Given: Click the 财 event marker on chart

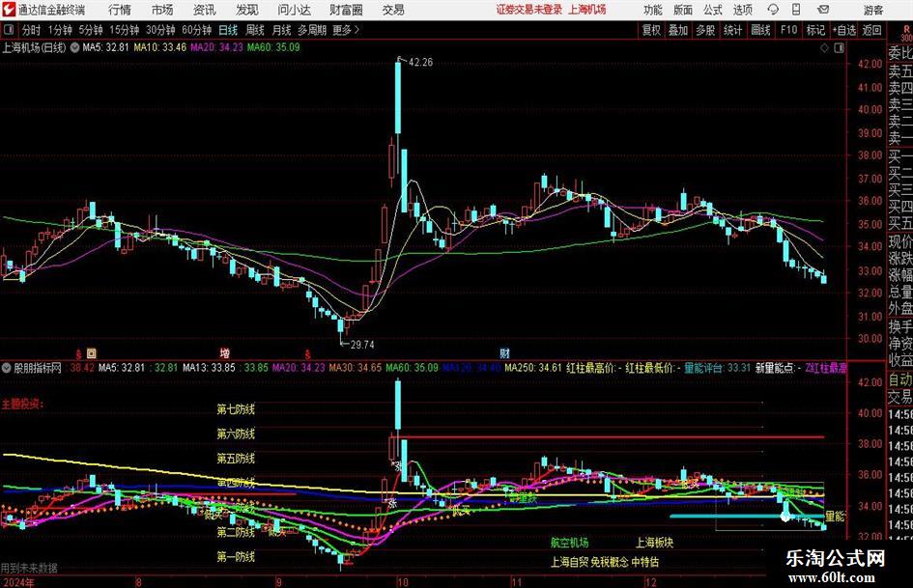Looking at the screenshot, I should click(505, 352).
